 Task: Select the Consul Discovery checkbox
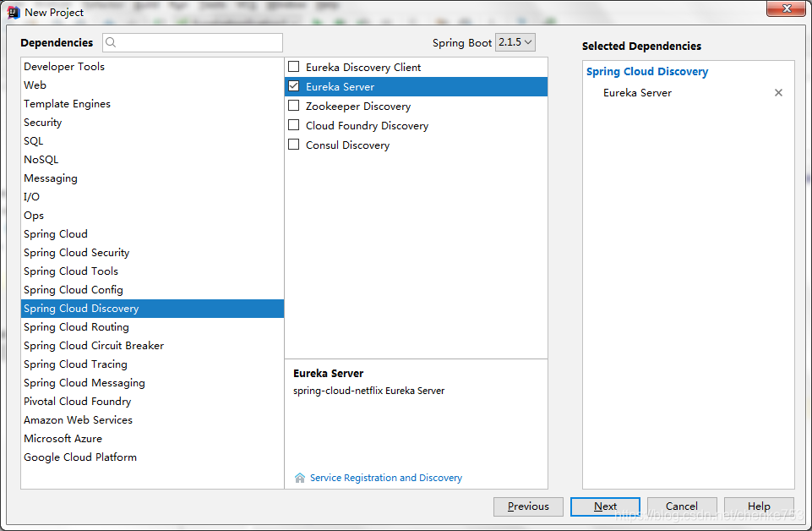294,144
